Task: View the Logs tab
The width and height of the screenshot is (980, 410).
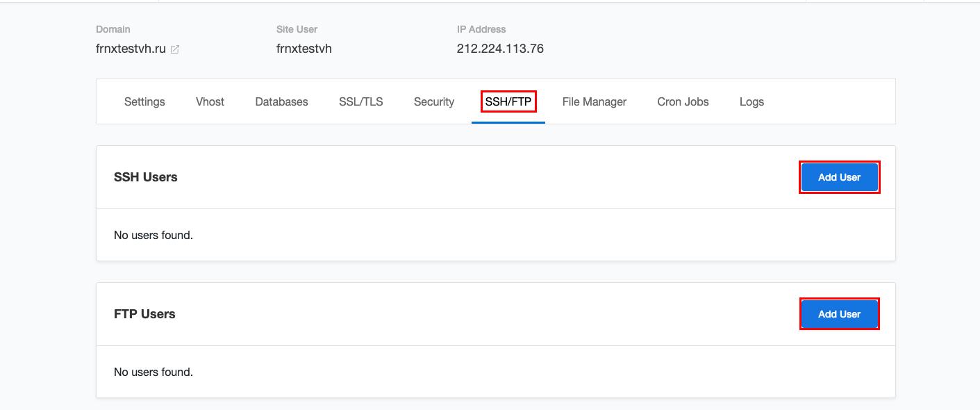Action: [x=751, y=101]
